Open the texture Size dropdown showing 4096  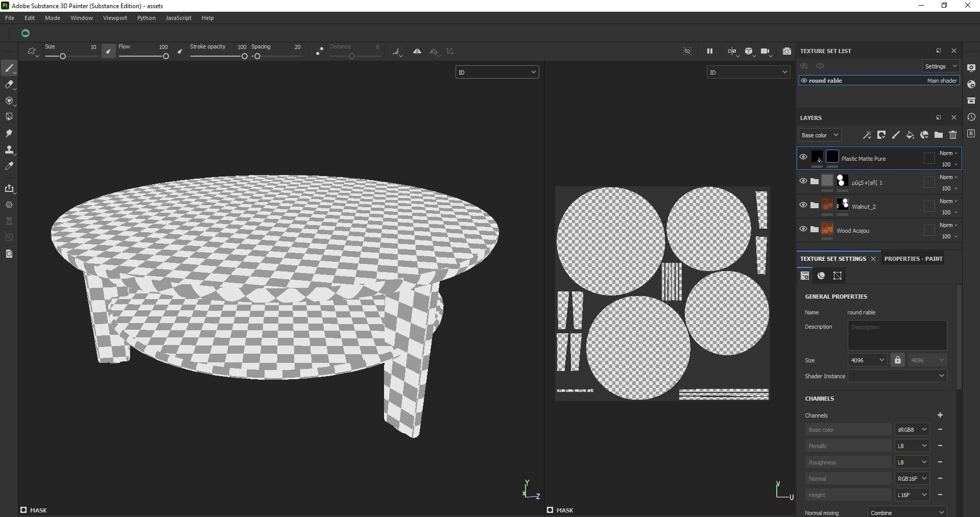867,360
